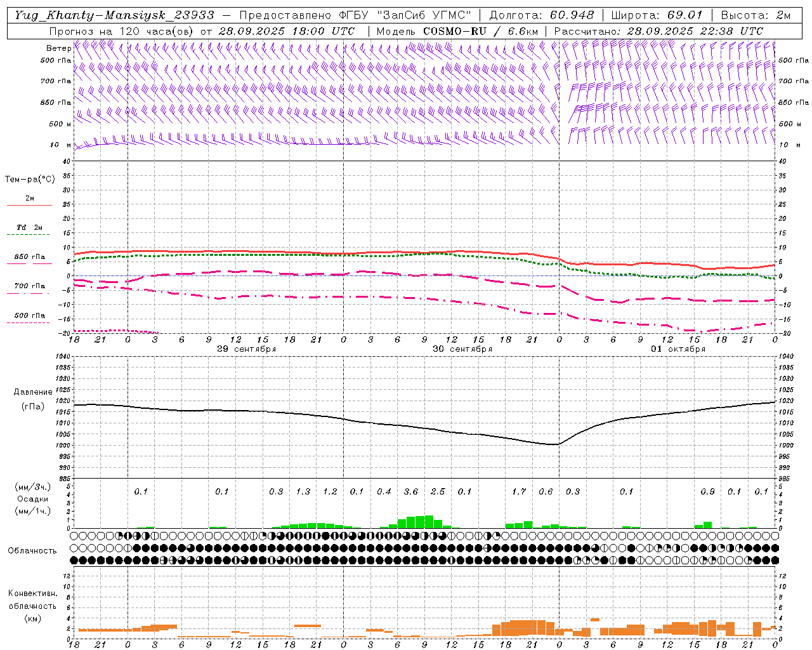Screen dimensions: 812x650
Task: Click the date label 01 октября
Action: (678, 349)
